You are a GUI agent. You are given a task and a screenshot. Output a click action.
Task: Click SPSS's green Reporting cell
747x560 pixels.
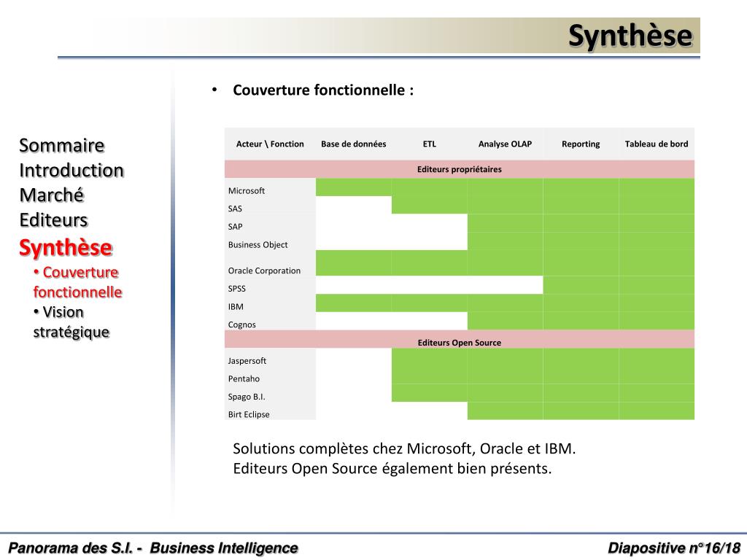click(x=581, y=285)
